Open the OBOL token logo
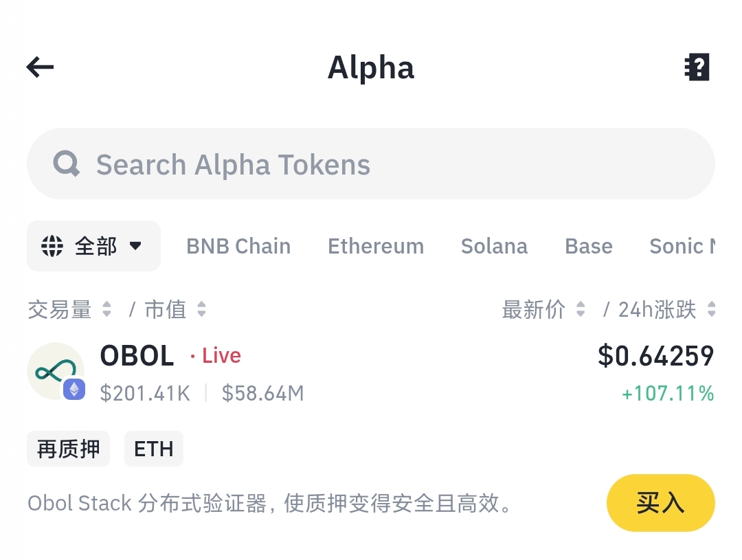Screen dimensions: 742x560 (56, 371)
